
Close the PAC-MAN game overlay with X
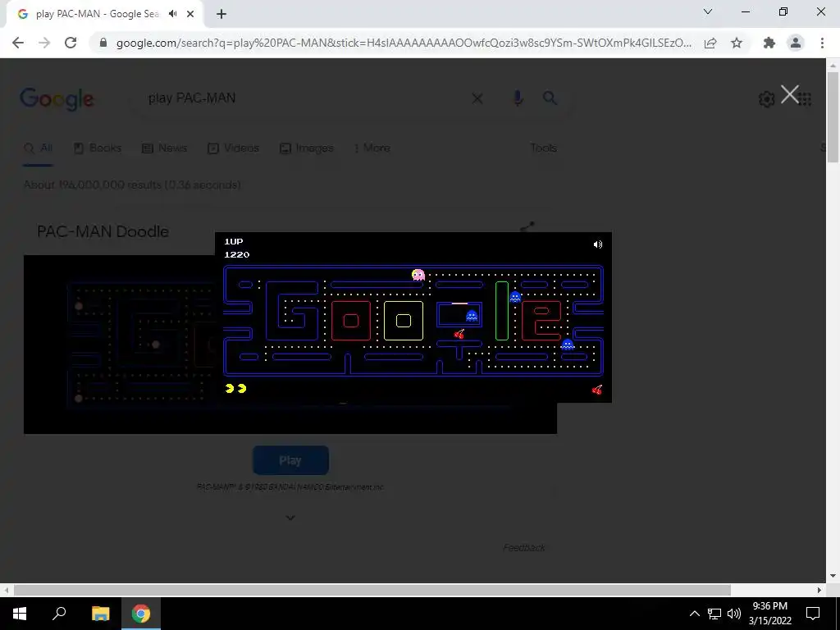point(790,94)
